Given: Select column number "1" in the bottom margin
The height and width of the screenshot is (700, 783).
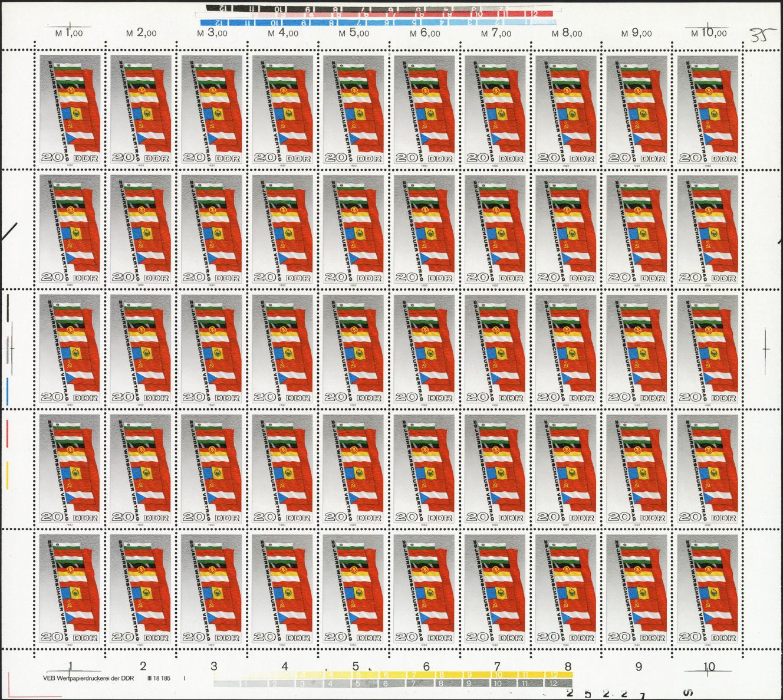Looking at the screenshot, I should (70, 666).
